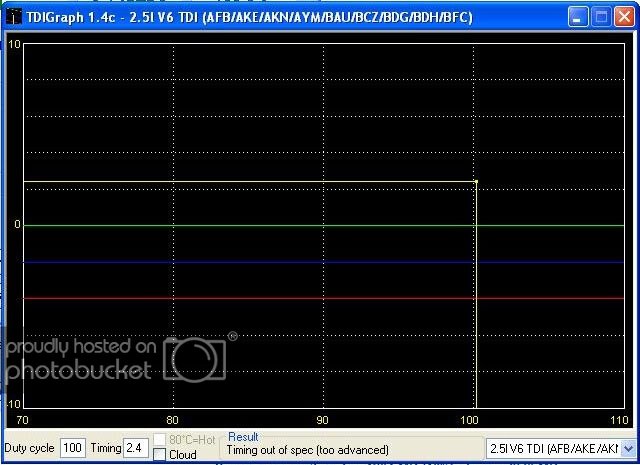Click the 'proudly hosted on photobucket' text
The width and height of the screenshot is (640, 465).
click(80, 358)
